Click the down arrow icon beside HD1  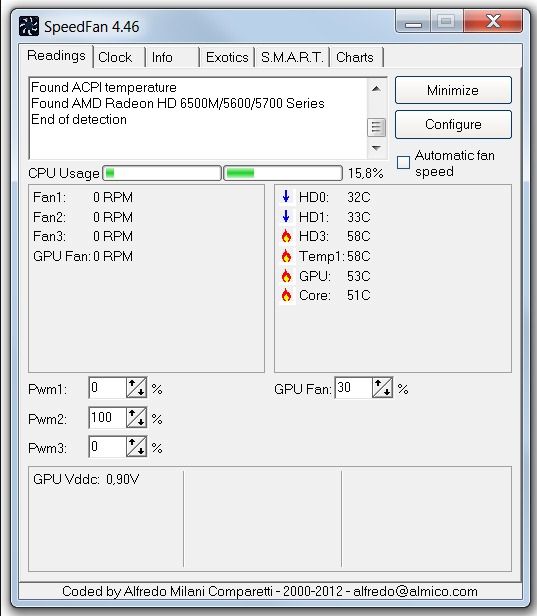[286, 216]
